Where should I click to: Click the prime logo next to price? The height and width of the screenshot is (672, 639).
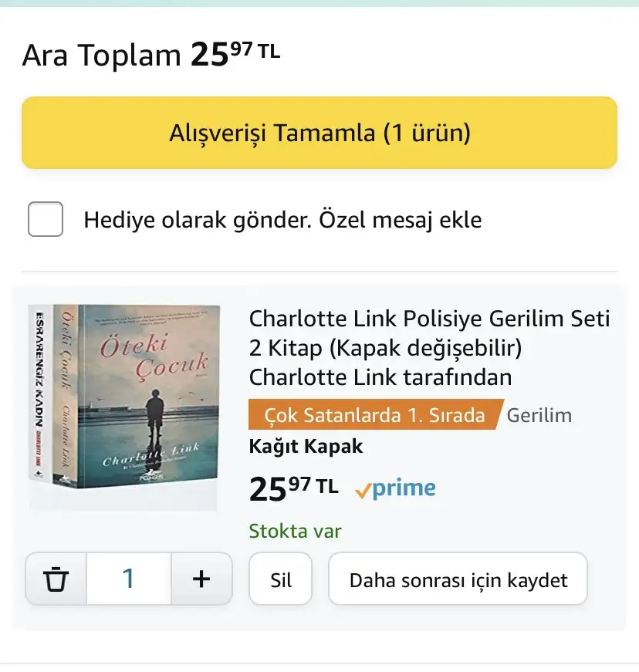(395, 488)
